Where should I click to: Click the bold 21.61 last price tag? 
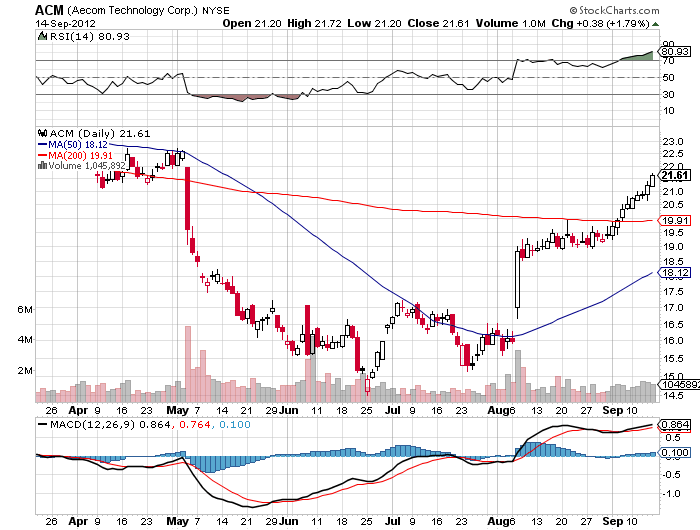click(675, 175)
